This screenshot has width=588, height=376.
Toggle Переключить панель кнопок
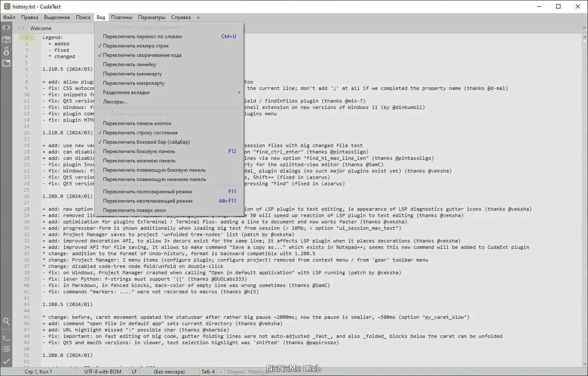click(x=169, y=123)
